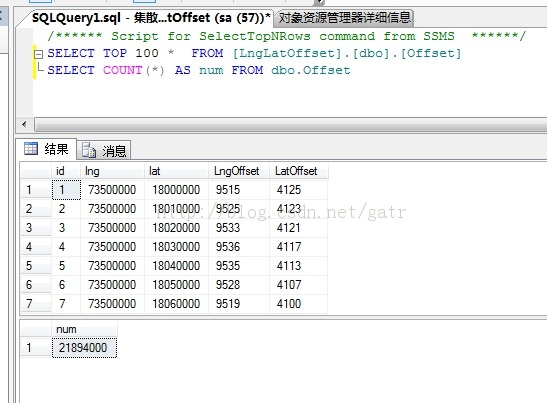Screen dimensions: 547x403
Task: Click the results grid icon on 结果 tab
Action: point(31,149)
